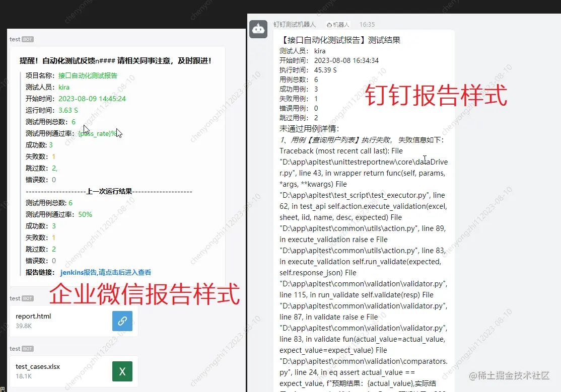Open the report.html link icon
561x392 pixels.
coord(122,321)
